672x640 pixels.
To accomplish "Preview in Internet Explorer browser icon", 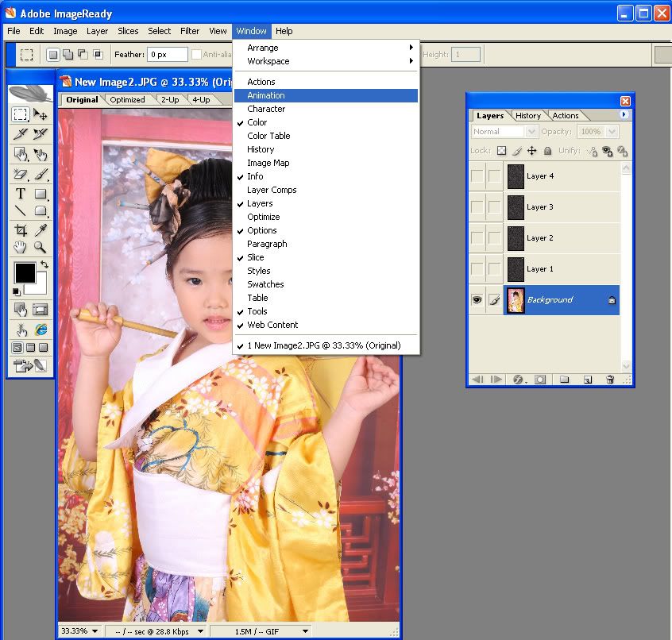I will [40, 330].
